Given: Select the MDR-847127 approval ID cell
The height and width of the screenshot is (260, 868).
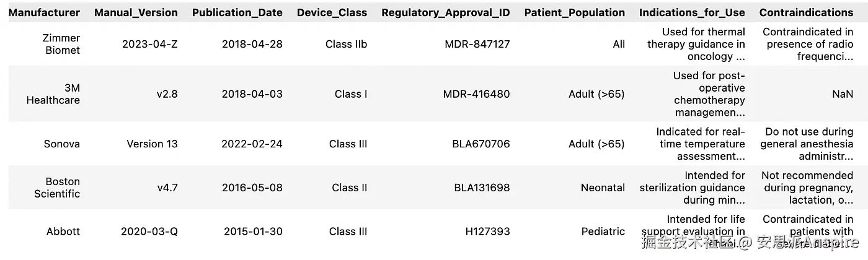Looking at the screenshot, I should pos(477,44).
